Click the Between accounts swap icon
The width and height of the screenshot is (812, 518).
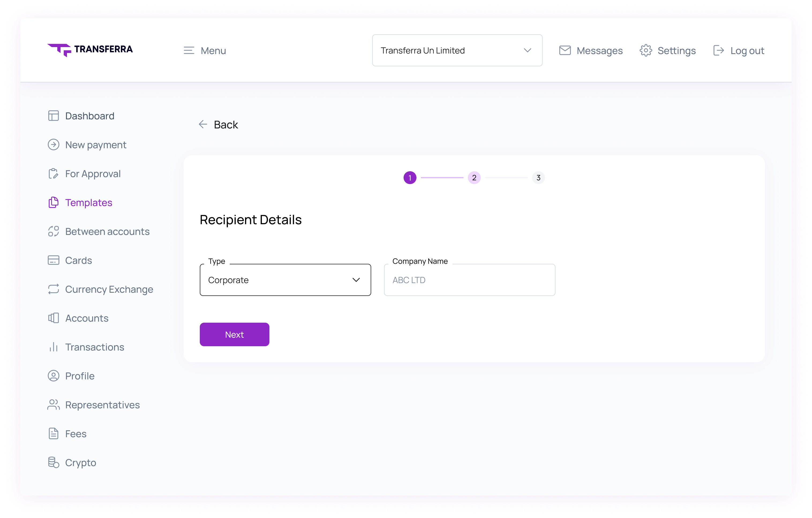(x=53, y=231)
